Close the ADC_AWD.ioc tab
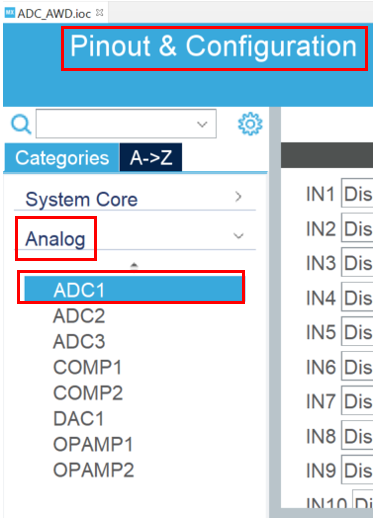 [99, 13]
